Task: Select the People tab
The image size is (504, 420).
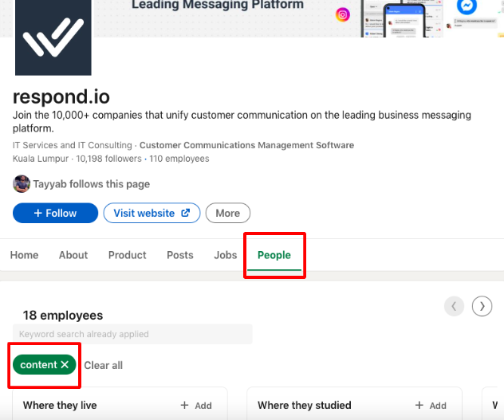Action: 274,255
